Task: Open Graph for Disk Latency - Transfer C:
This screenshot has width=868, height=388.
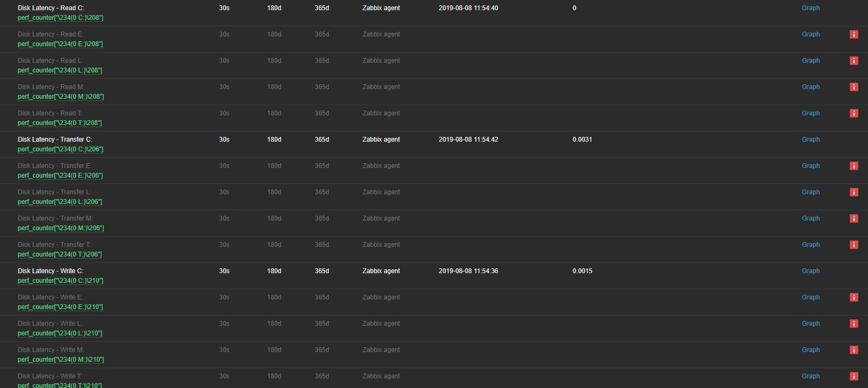Action: 811,140
